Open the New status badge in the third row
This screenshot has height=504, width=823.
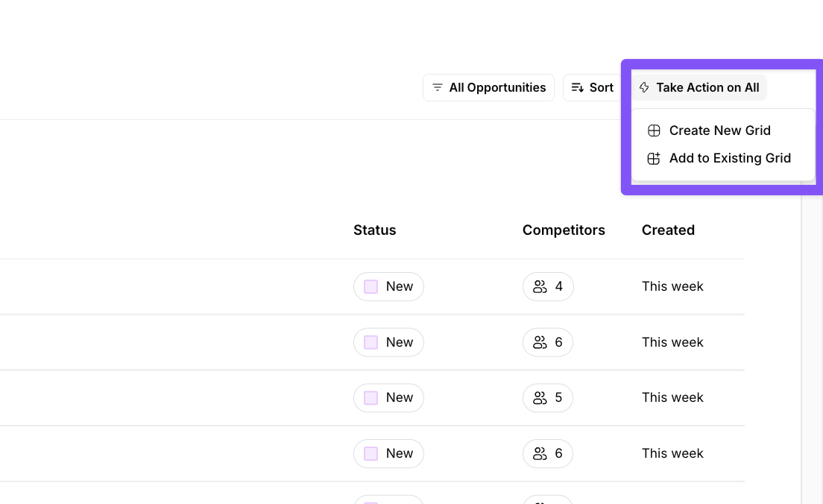[x=388, y=397]
